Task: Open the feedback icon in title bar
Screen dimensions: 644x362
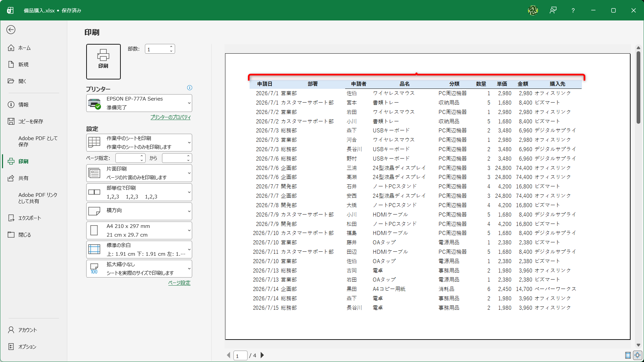Action: coord(553,10)
